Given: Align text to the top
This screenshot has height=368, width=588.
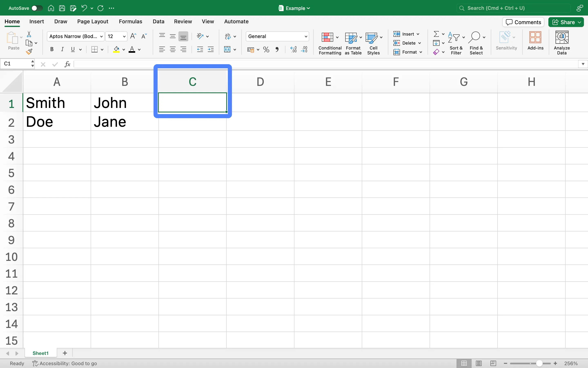Looking at the screenshot, I should tap(162, 36).
